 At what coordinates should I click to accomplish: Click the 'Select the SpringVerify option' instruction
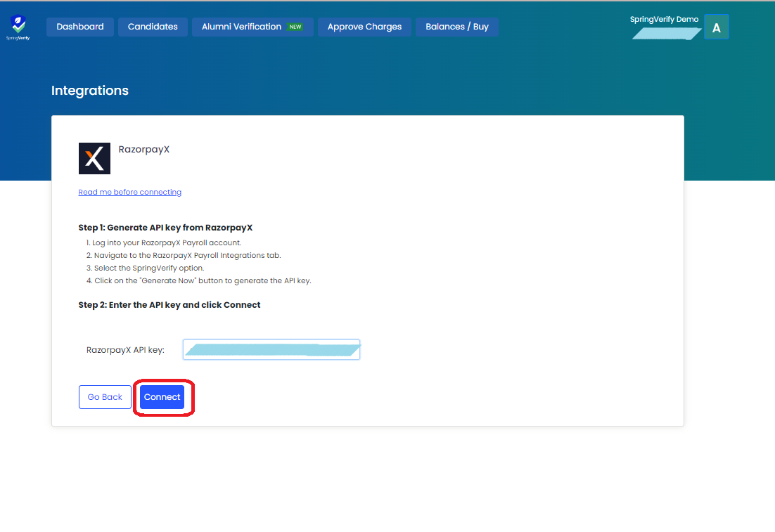click(148, 268)
